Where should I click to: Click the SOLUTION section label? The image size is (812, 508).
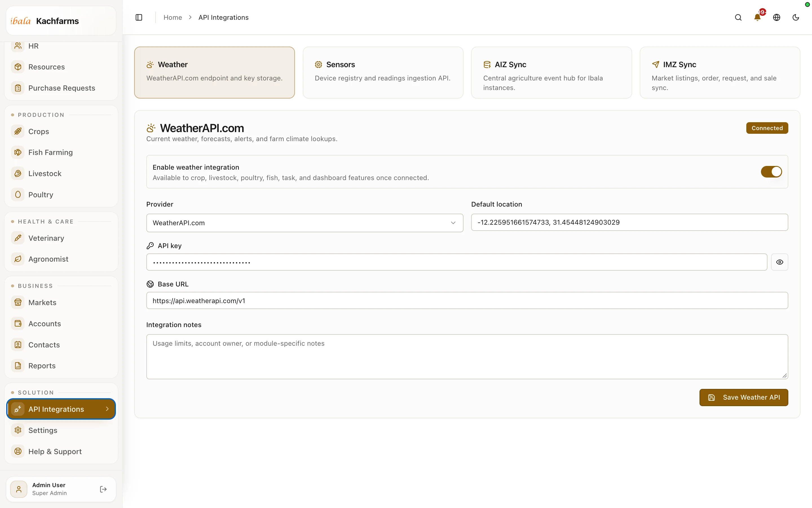click(x=36, y=392)
